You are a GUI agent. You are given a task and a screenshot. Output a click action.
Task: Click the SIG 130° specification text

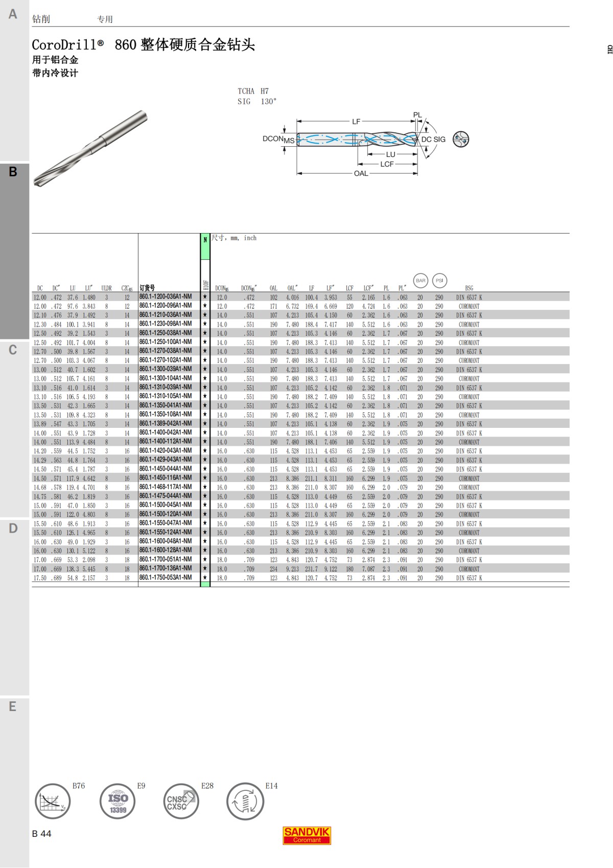pos(257,102)
